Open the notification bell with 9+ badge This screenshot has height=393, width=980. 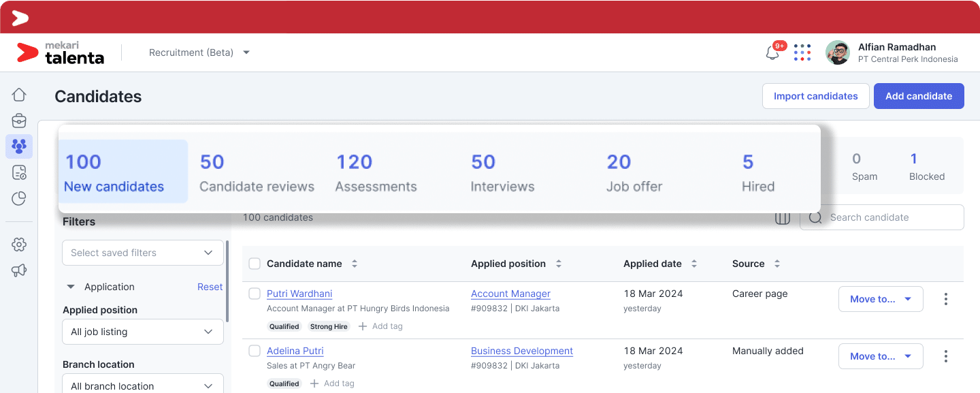tap(772, 52)
